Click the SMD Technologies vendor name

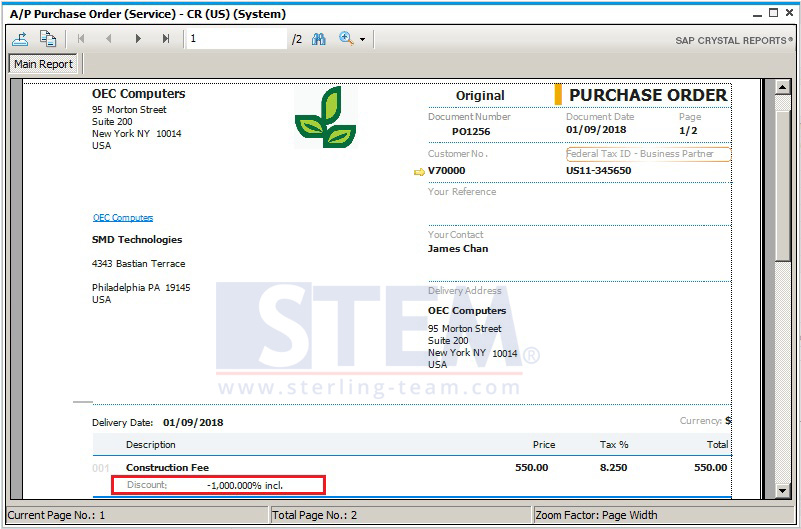point(137,239)
